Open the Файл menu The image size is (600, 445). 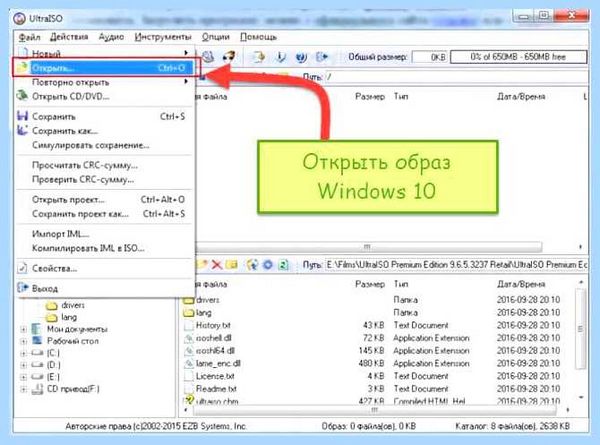[29, 37]
